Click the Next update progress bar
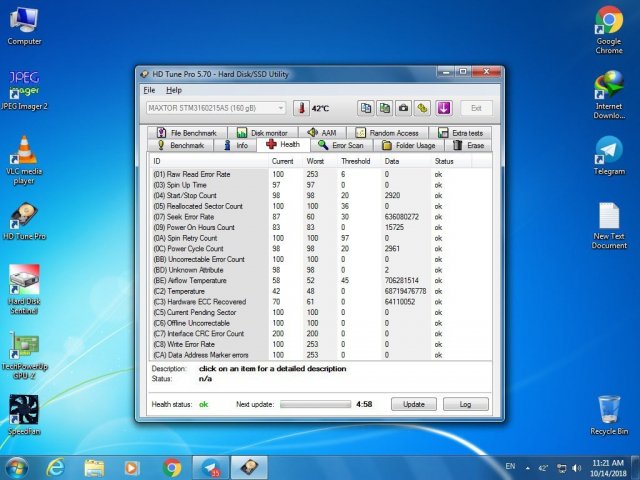This screenshot has width=640, height=480. tap(314, 405)
